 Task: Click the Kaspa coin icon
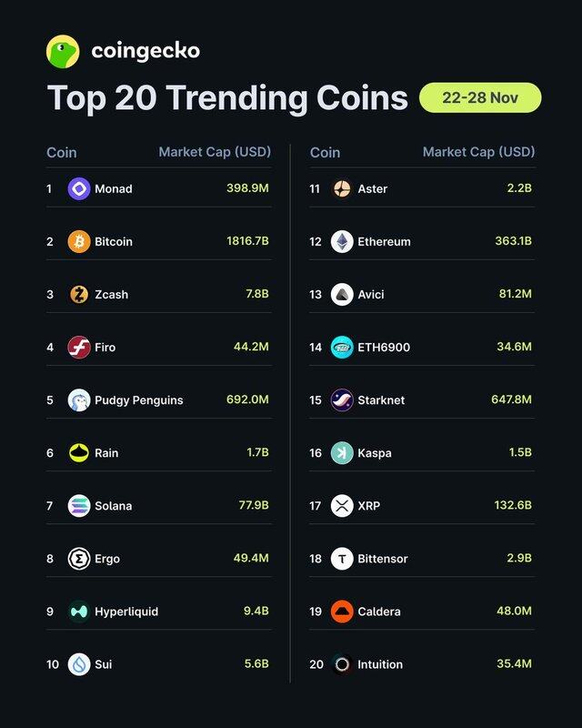[x=342, y=453]
